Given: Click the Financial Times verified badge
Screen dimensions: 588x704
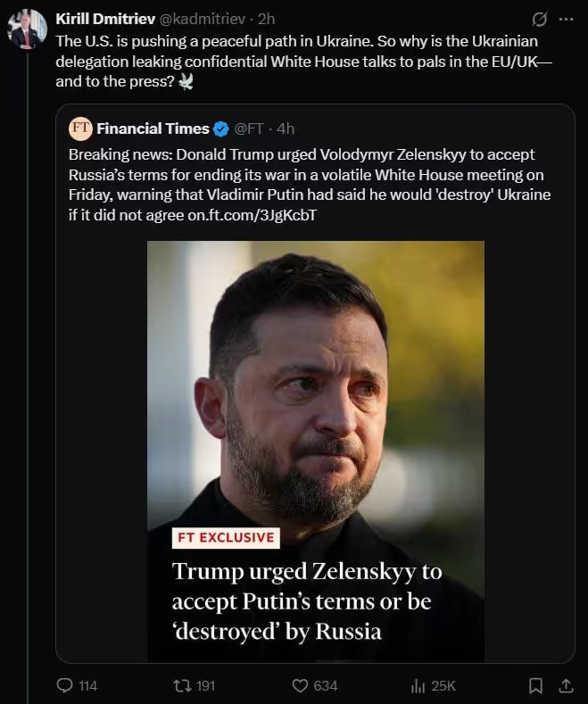Looking at the screenshot, I should click(220, 129).
